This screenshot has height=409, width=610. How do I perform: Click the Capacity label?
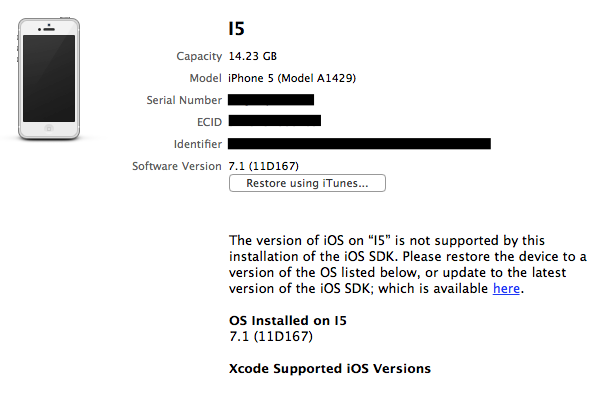click(199, 57)
